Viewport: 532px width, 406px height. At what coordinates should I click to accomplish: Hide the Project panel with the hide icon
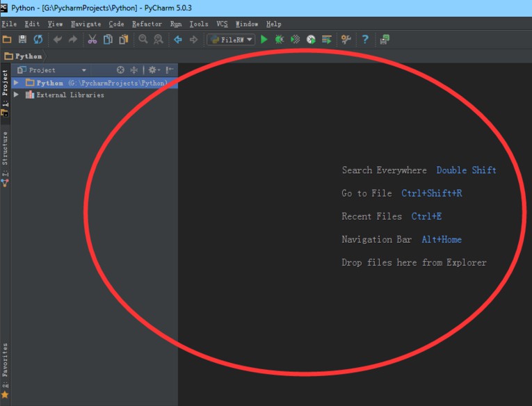pyautogui.click(x=170, y=70)
